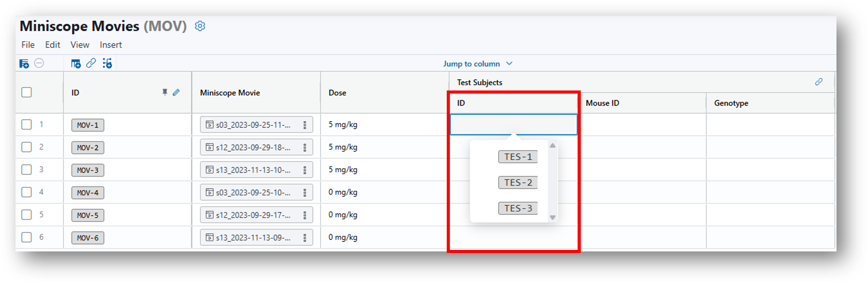Click the link column toolbar icon

coord(91,63)
